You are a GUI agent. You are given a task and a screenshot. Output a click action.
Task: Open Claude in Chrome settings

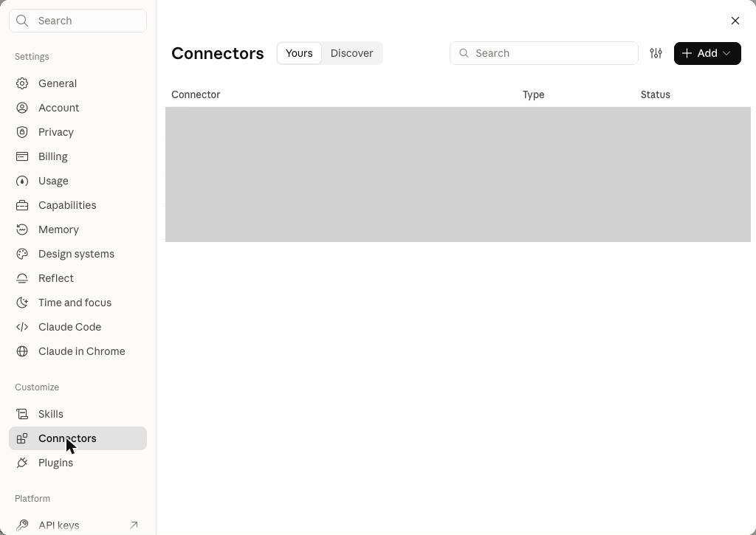coord(78,351)
